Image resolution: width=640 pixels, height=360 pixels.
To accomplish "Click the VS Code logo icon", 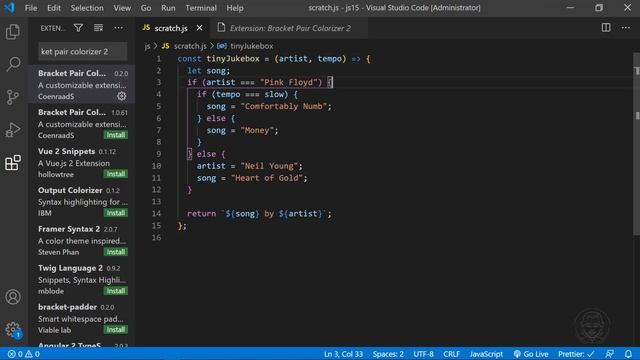I will coord(9,8).
